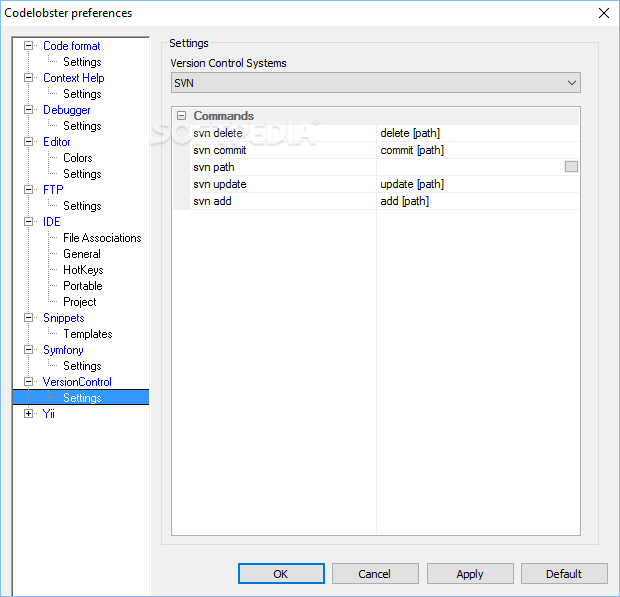The image size is (620, 597).
Task: Select the Code format category
Action: coord(72,46)
